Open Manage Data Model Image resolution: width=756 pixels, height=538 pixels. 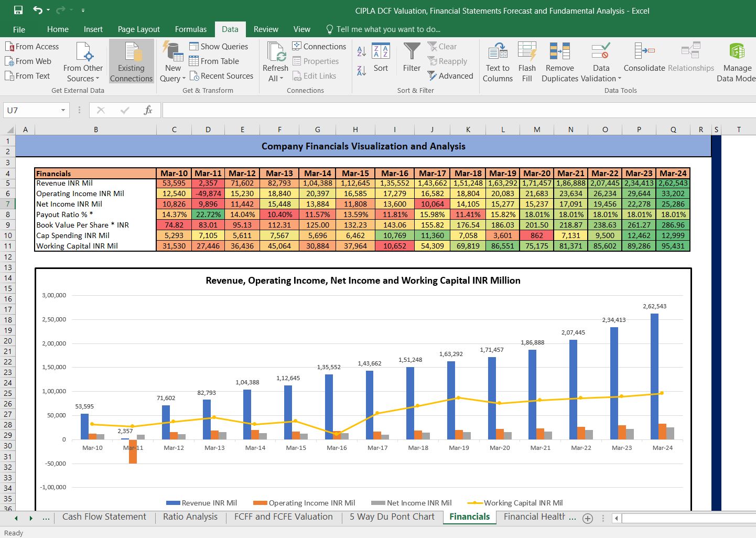click(737, 62)
